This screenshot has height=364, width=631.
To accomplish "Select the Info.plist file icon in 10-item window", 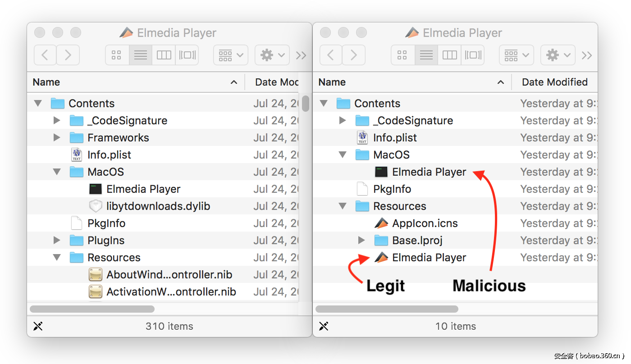I will click(362, 137).
